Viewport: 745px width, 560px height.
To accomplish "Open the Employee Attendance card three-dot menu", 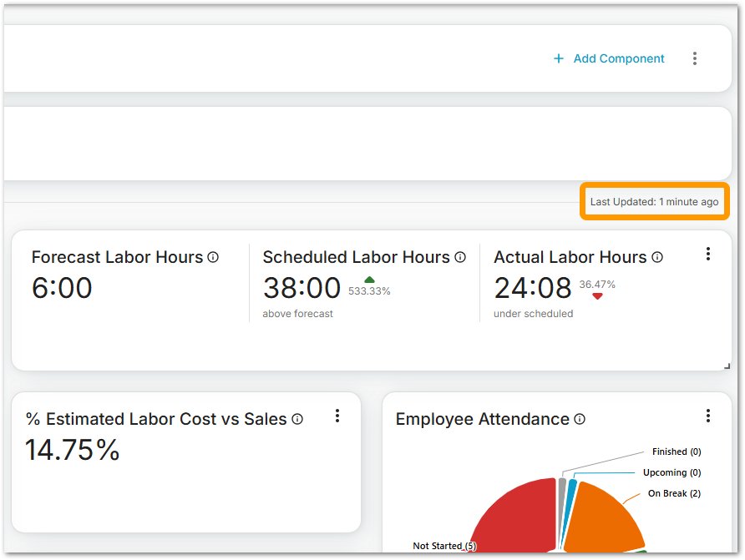I will [708, 416].
